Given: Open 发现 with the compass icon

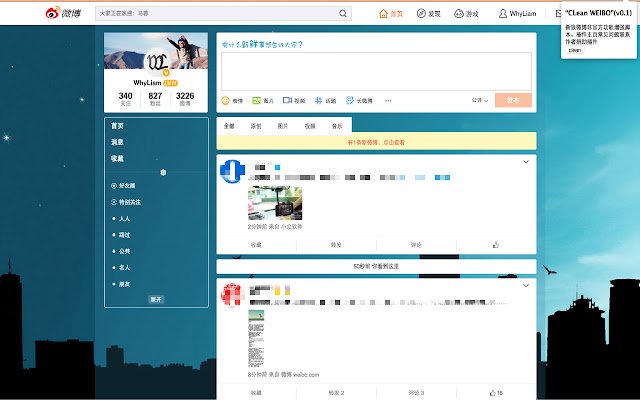Looking at the screenshot, I should (x=429, y=13).
